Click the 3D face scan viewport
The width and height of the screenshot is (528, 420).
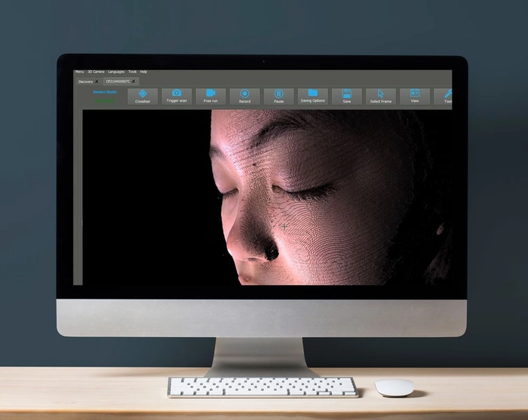[x=302, y=196]
